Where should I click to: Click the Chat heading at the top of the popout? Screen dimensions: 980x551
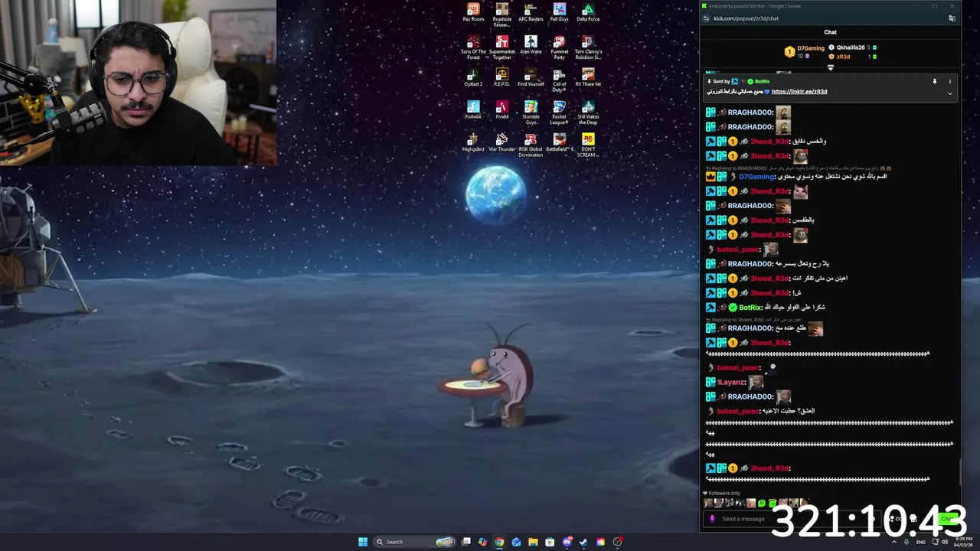[830, 32]
